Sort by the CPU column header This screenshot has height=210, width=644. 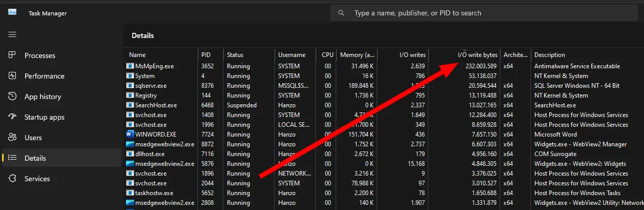pos(326,55)
